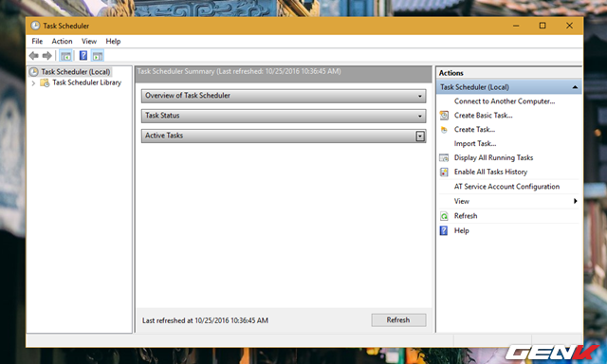Click the Display All Running Tasks icon
The image size is (607, 364).
pyautogui.click(x=445, y=157)
